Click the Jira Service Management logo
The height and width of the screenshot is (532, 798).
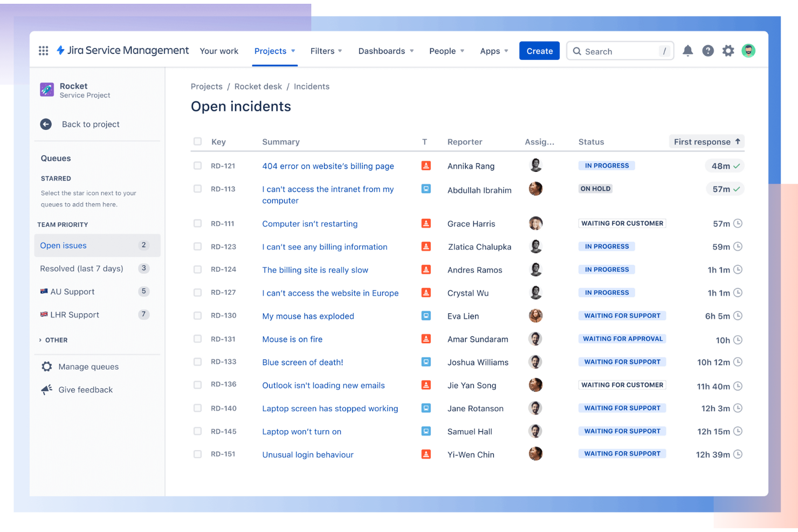pos(122,50)
